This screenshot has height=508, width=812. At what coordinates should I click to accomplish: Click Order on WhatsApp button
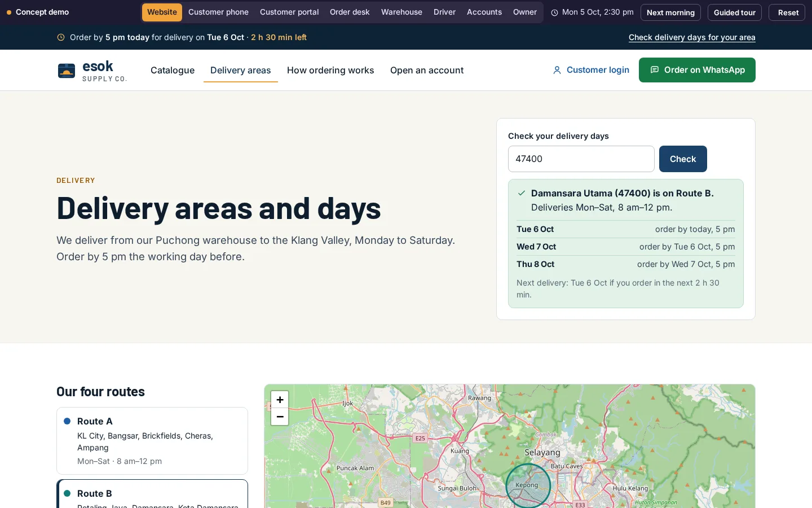click(x=697, y=70)
